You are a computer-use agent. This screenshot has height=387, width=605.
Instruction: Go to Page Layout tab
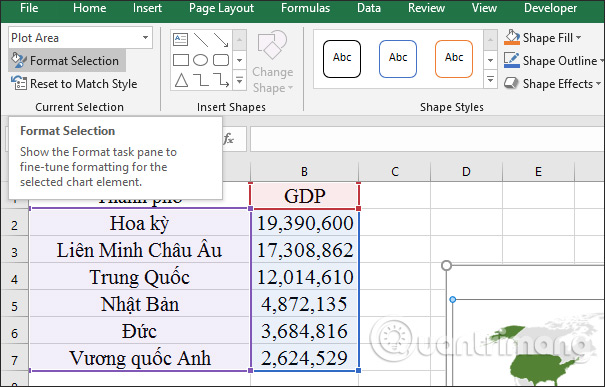click(221, 8)
